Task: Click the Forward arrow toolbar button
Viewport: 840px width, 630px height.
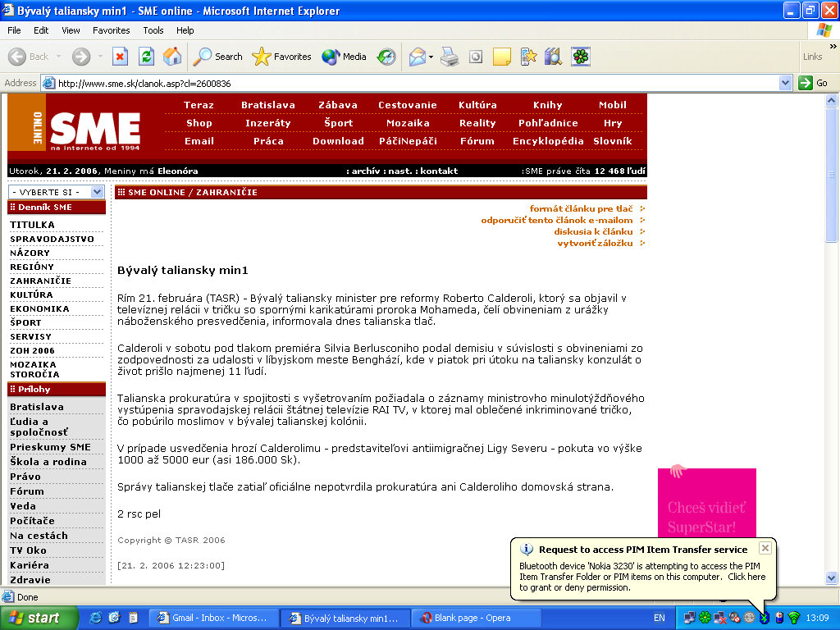Action: point(81,57)
